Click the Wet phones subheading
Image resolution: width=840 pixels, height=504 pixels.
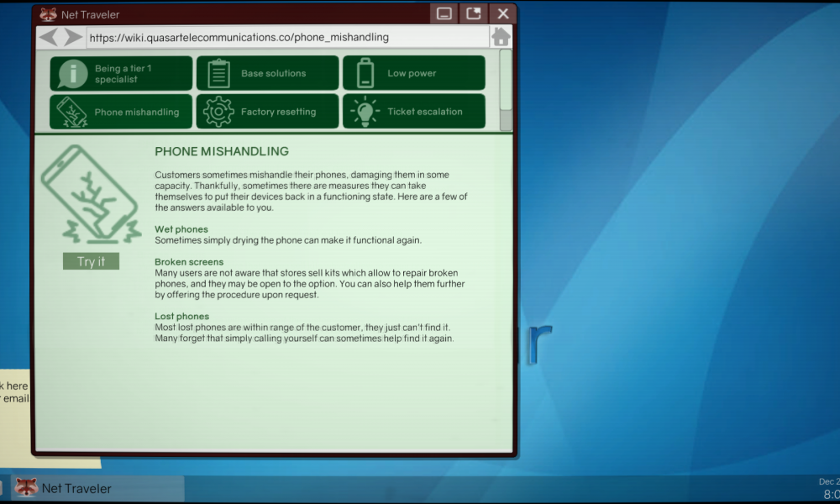click(181, 229)
